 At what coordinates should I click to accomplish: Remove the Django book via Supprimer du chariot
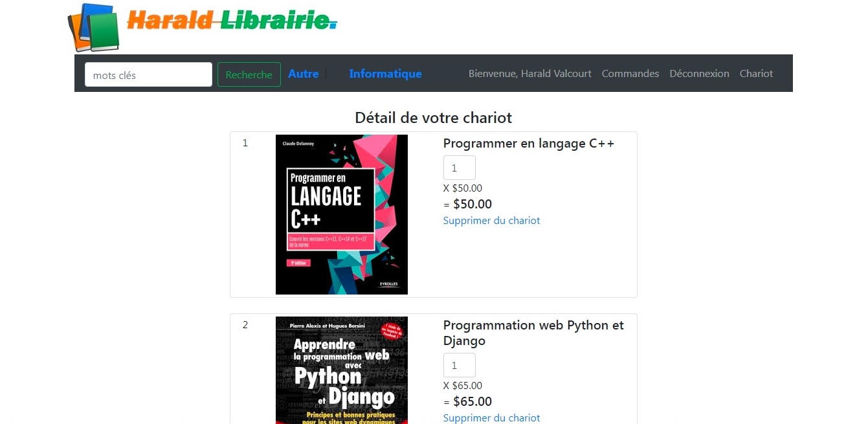pos(491,418)
